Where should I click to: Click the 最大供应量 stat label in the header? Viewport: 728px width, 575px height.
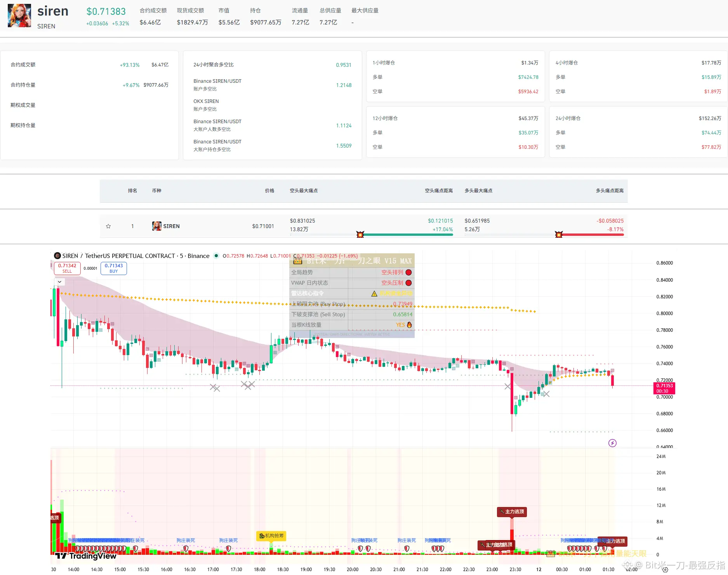[x=365, y=10]
